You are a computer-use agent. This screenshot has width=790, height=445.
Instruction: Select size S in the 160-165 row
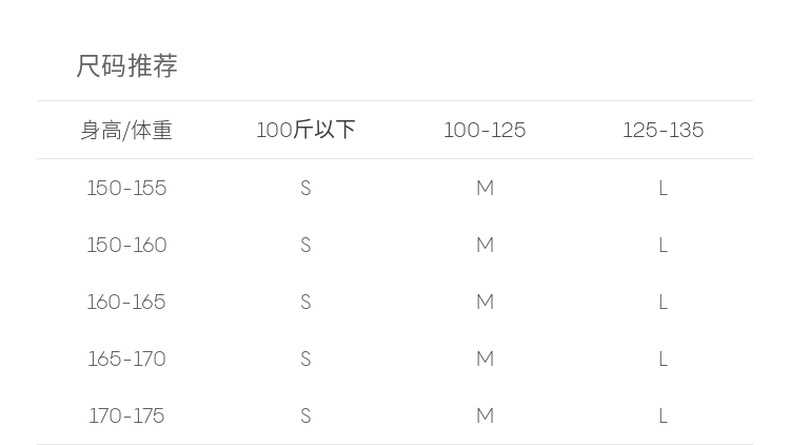306,302
